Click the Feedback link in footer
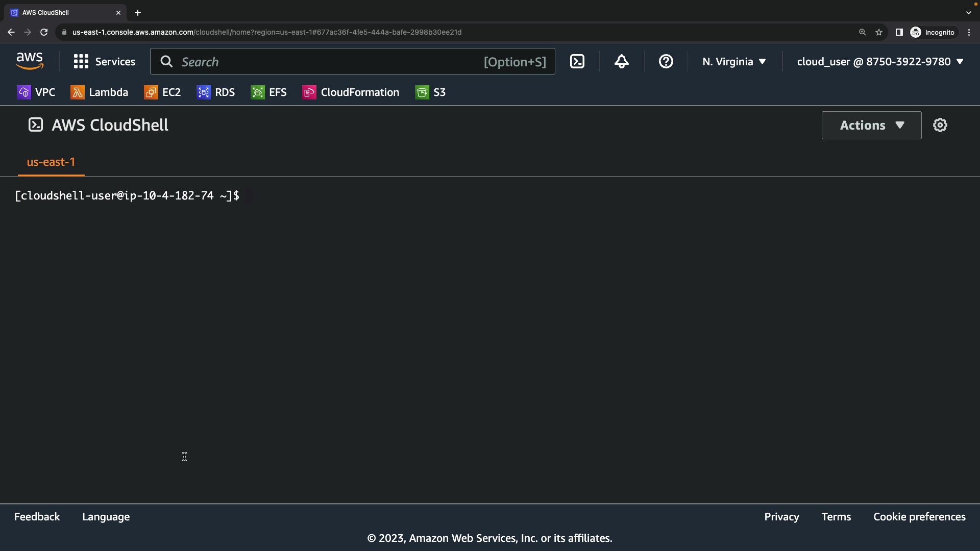 37,517
